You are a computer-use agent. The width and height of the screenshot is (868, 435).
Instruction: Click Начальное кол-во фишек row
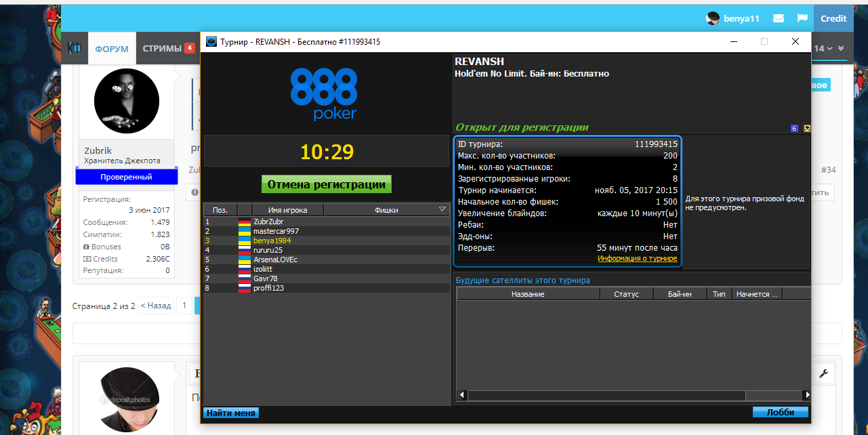coord(568,202)
